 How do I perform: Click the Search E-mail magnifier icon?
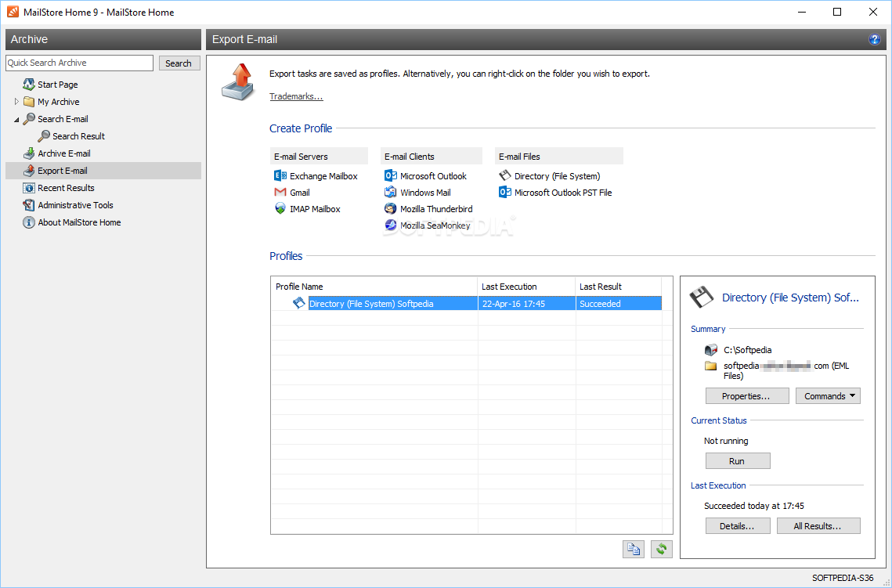click(28, 119)
